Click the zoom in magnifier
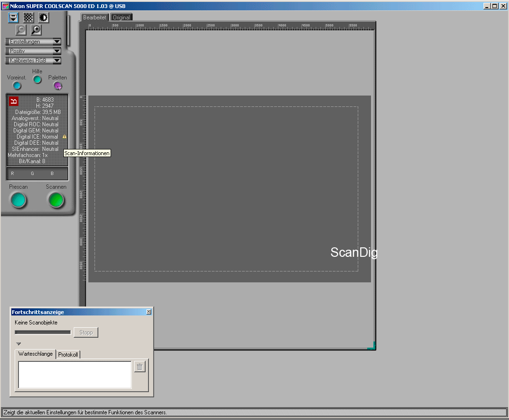This screenshot has height=420, width=509. (x=36, y=30)
